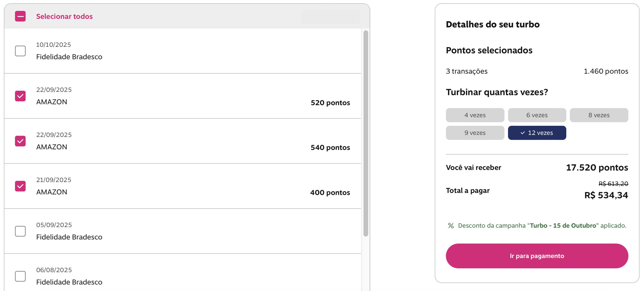This screenshot has width=644, height=291.
Task: Click the discount percent icon
Action: (451, 226)
